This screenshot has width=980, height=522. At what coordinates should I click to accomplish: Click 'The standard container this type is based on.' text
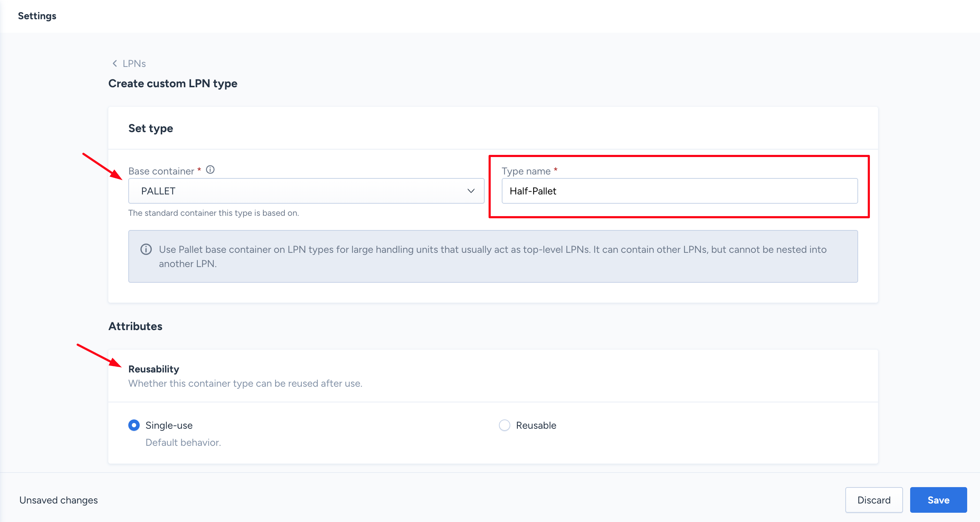point(214,213)
